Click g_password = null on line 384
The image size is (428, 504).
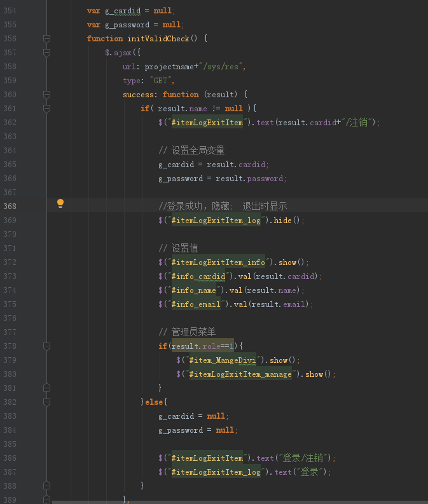196,430
